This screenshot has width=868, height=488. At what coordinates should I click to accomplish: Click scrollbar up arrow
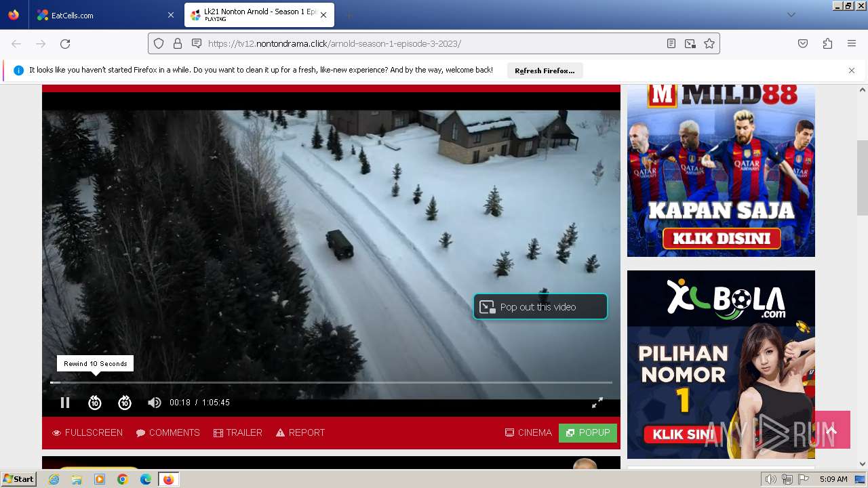point(863,89)
